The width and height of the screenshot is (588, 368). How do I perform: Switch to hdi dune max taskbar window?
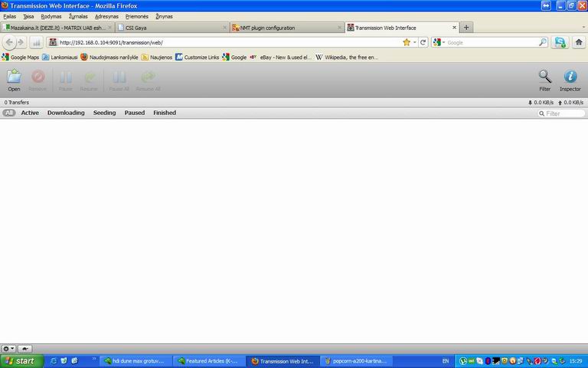tap(136, 361)
